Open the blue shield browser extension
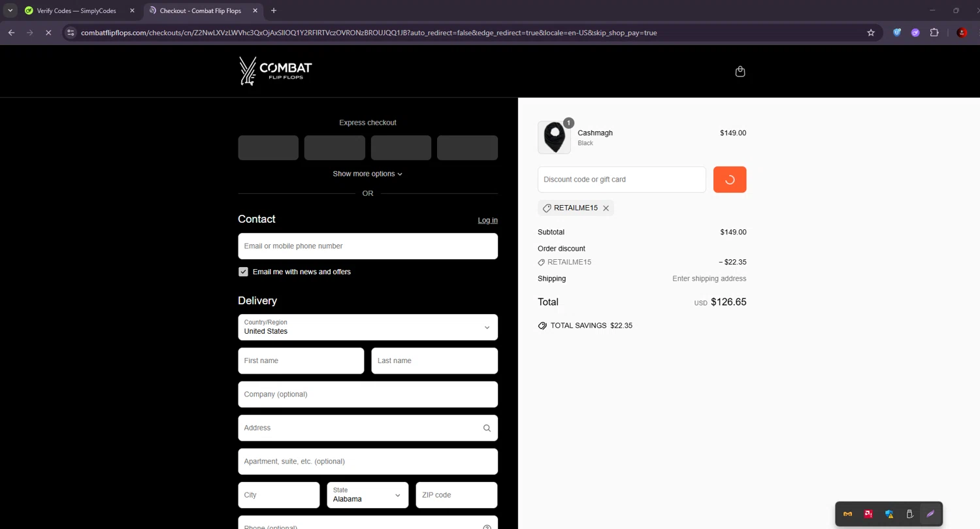980x529 pixels. pyautogui.click(x=897, y=33)
